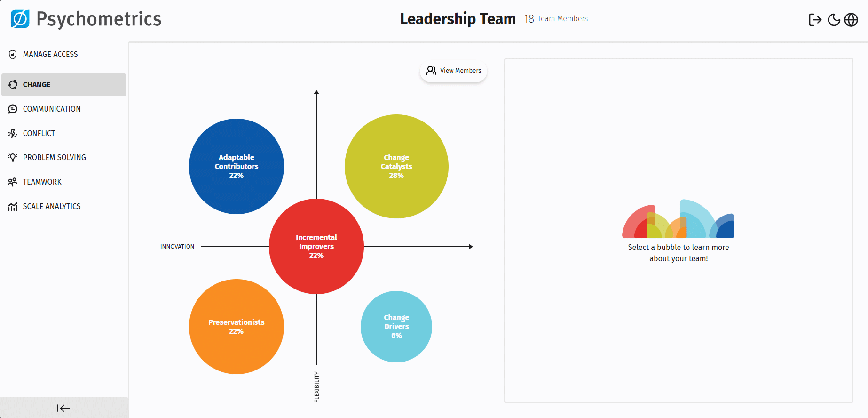Select the Incremental Improvers red bubble
The image size is (868, 418).
(316, 246)
